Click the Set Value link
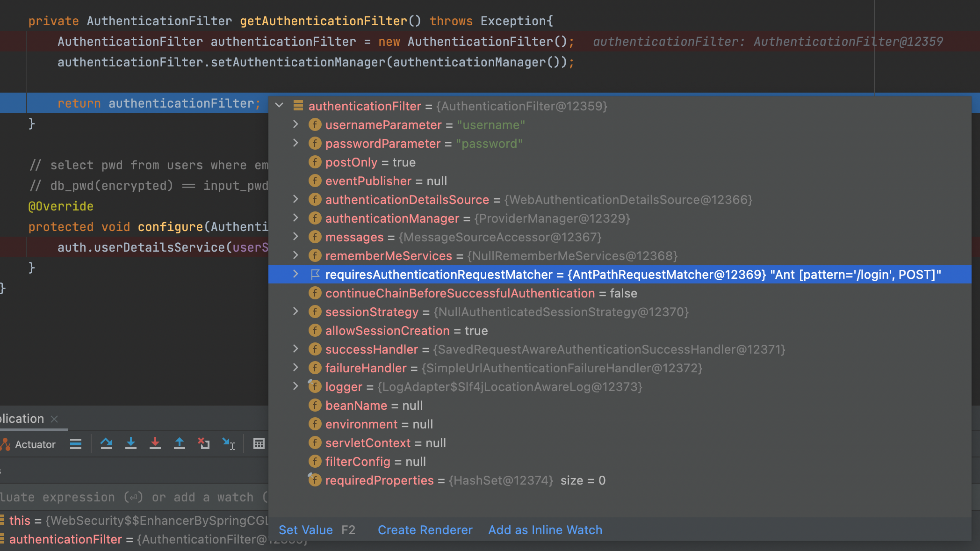Screen dimensions: 980x551 pos(305,530)
